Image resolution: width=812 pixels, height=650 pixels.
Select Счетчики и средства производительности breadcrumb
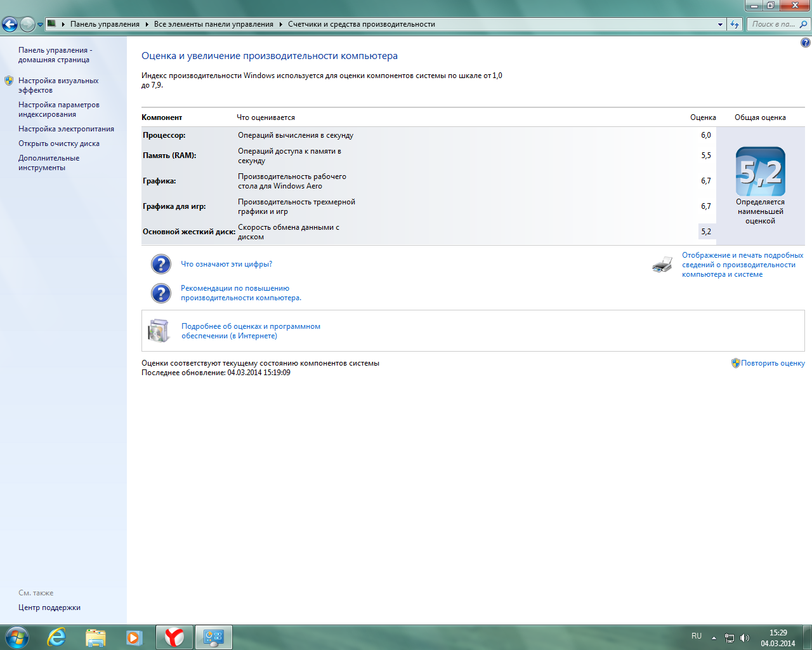(x=362, y=24)
